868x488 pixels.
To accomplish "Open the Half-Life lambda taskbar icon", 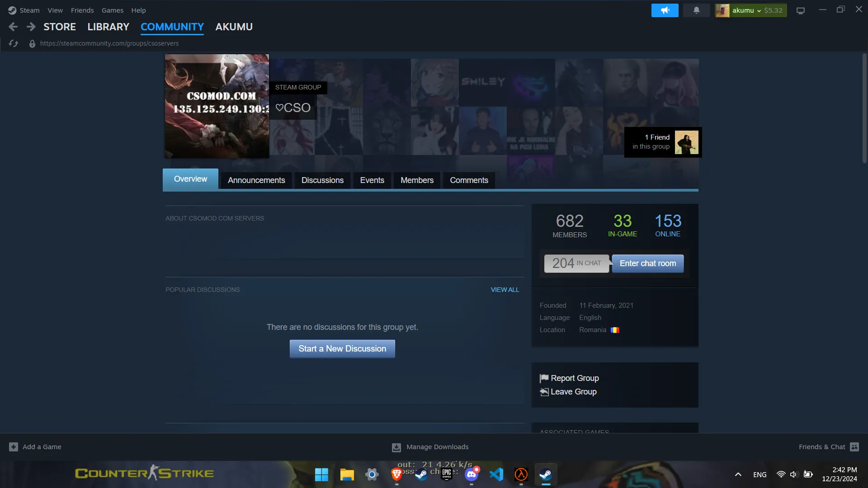I will tap(521, 474).
